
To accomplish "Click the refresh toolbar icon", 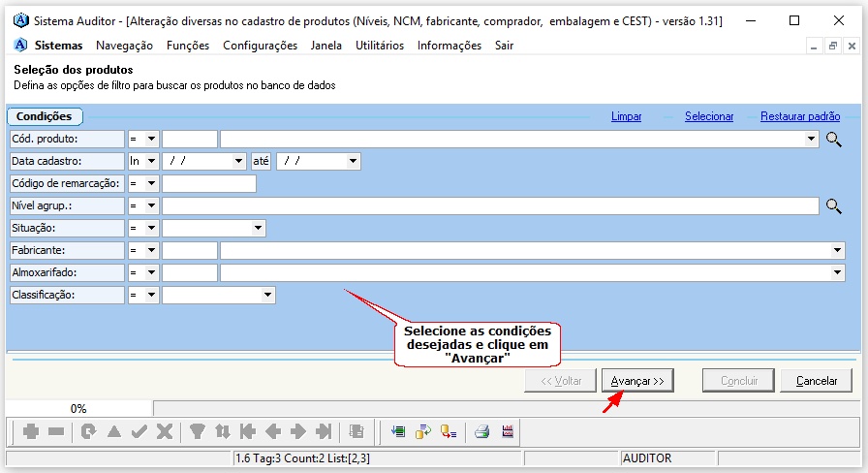I will 88,431.
